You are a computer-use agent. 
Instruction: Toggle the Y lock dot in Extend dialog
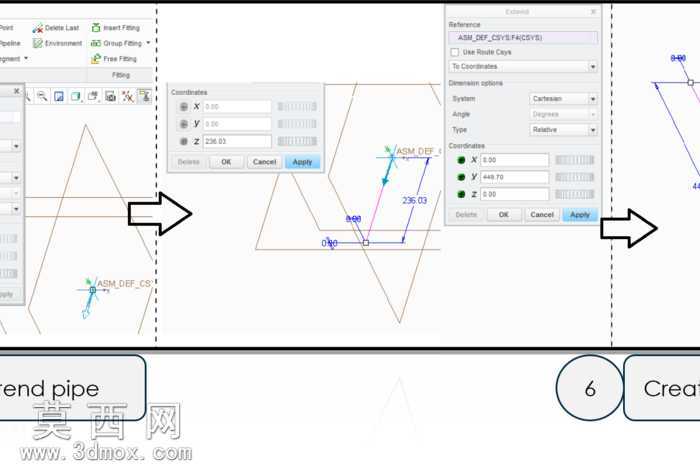click(x=461, y=177)
